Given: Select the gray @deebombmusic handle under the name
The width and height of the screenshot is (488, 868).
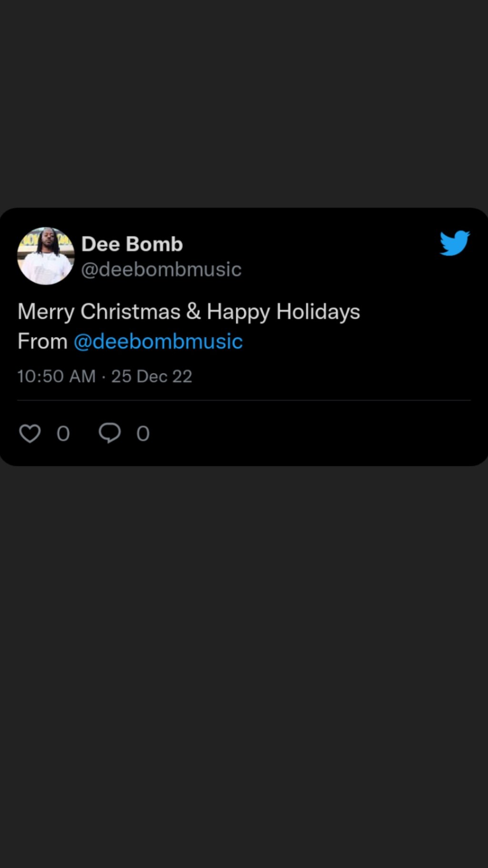Looking at the screenshot, I should (161, 269).
